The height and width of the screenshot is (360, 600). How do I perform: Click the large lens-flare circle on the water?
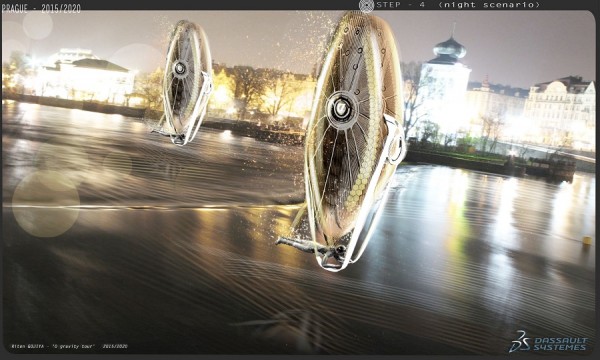tap(46, 204)
